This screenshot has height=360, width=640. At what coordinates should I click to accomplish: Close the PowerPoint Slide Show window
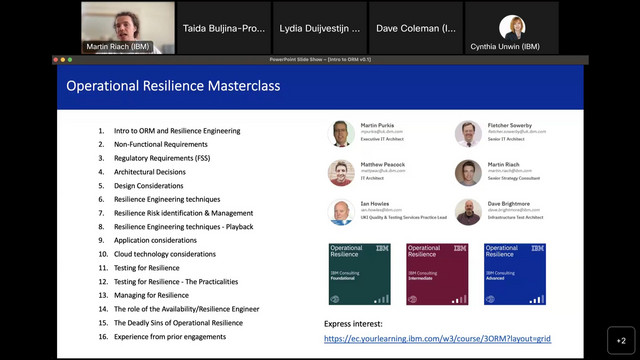[56, 60]
